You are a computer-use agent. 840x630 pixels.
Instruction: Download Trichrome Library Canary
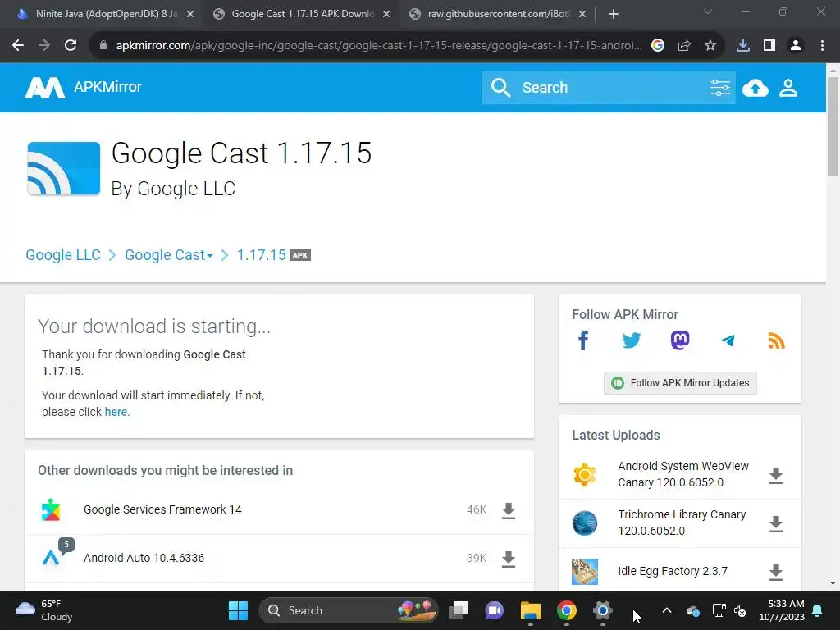776,523
